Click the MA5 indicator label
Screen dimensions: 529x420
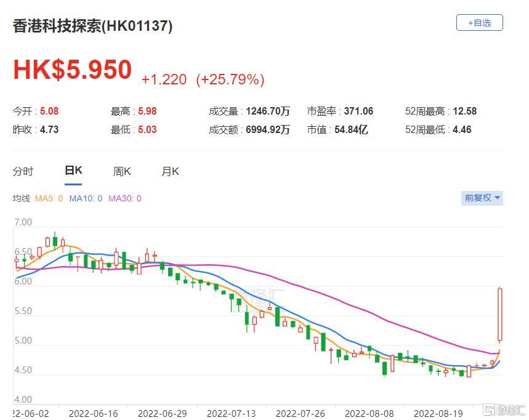pyautogui.click(x=49, y=198)
